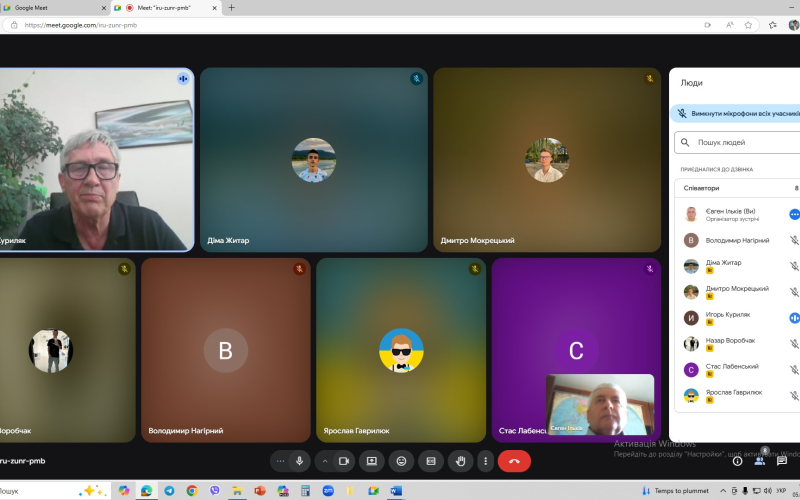Open Google Chrome from the taskbar
Viewport: 800px width, 500px height.
(192, 491)
